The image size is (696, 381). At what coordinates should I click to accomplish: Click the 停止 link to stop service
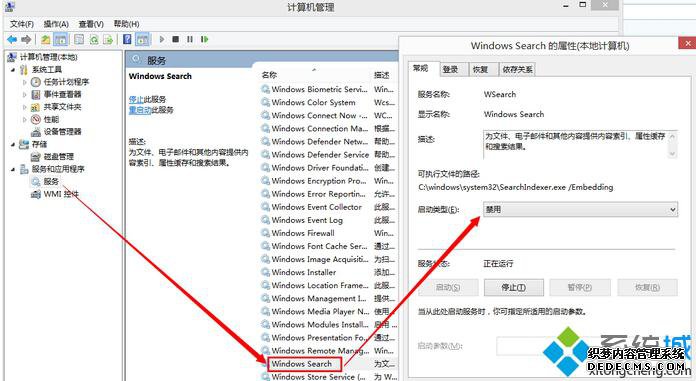(136, 99)
